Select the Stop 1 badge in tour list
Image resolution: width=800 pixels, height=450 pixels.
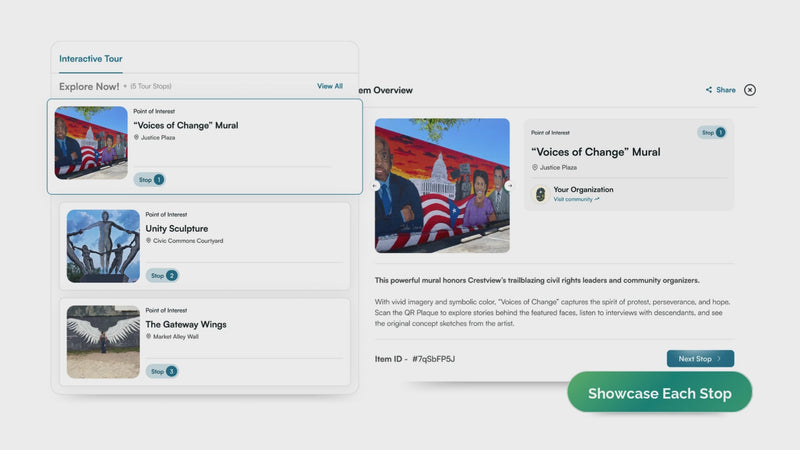pyautogui.click(x=149, y=180)
